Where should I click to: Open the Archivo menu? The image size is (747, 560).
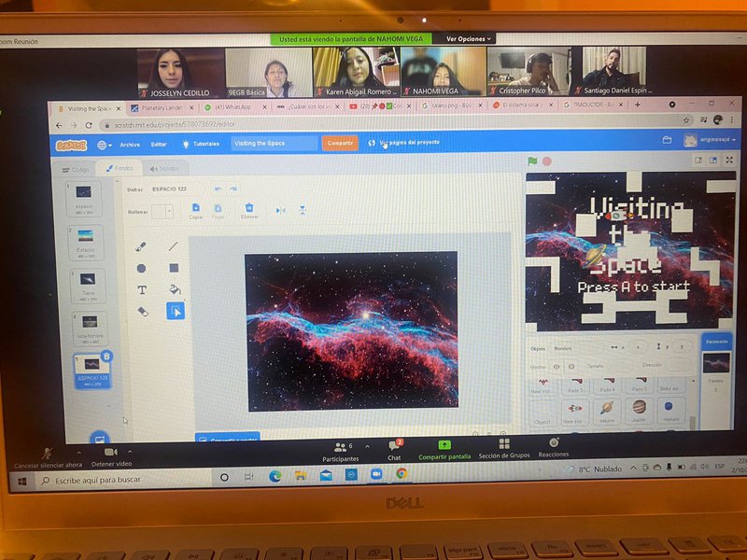[130, 145]
